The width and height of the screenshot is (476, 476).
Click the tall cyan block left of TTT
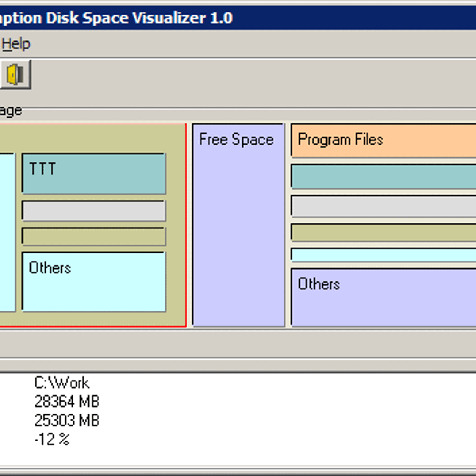coord(7,233)
